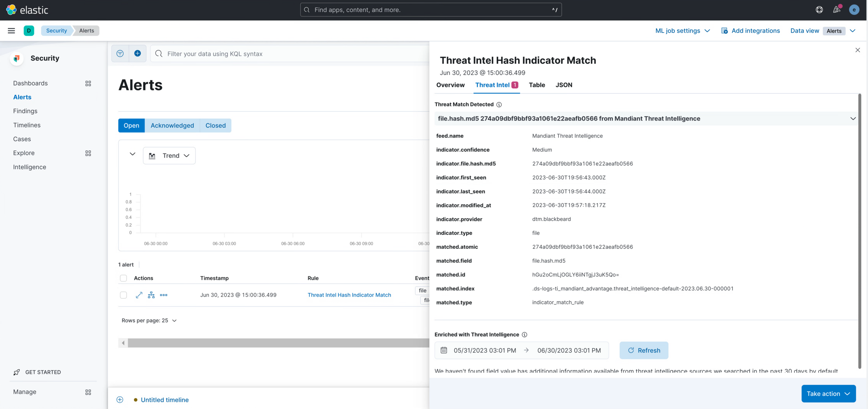Click the horizontal table scrollbar
This screenshot has width=868, height=409.
[x=278, y=343]
